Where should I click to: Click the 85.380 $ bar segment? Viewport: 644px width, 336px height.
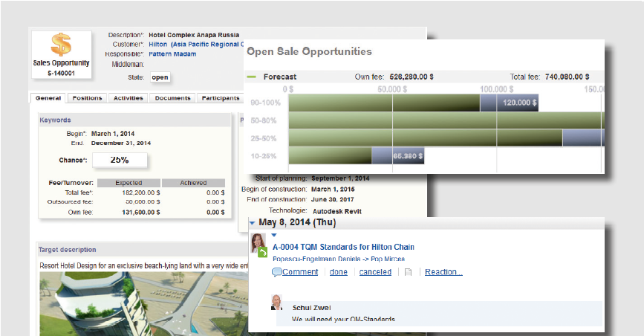pos(398,156)
